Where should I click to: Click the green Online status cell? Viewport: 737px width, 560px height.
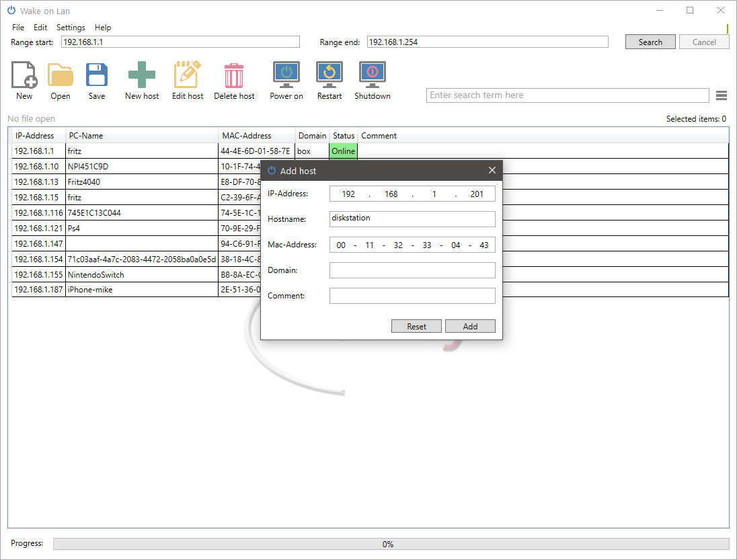click(x=343, y=151)
